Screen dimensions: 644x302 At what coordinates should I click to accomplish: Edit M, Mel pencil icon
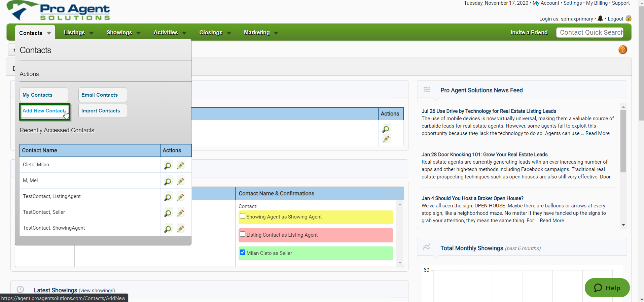pos(181,181)
